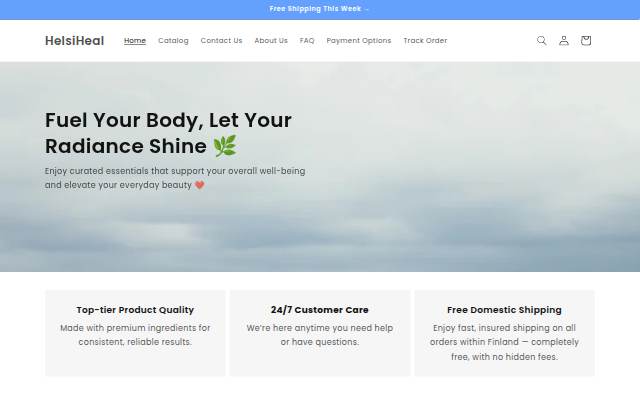Open the account login icon

564,40
